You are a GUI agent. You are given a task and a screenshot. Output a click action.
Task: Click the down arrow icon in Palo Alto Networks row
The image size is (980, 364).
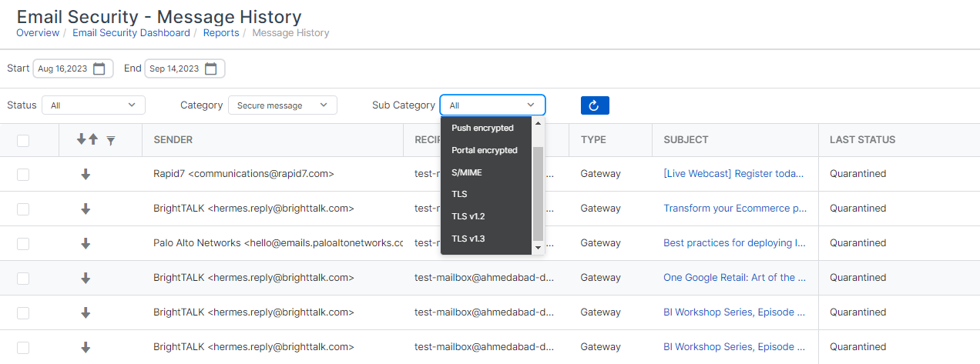[86, 243]
